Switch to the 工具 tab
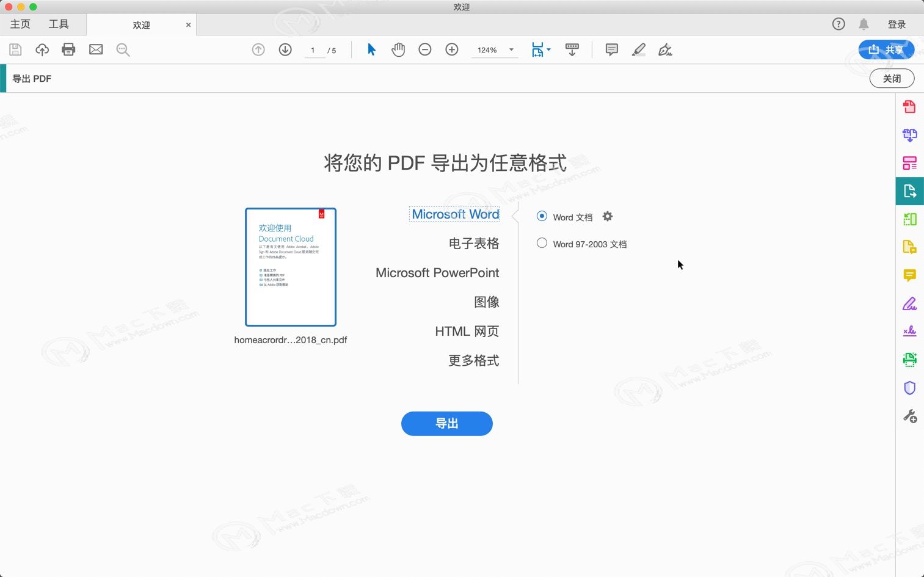The image size is (924, 577). [59, 24]
